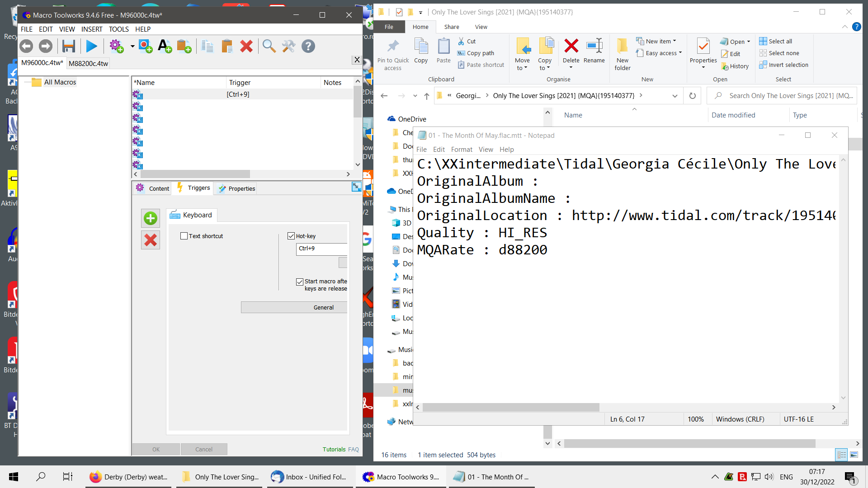Click the blue Run macro play icon
Viewport: 868px width, 488px height.
92,46
